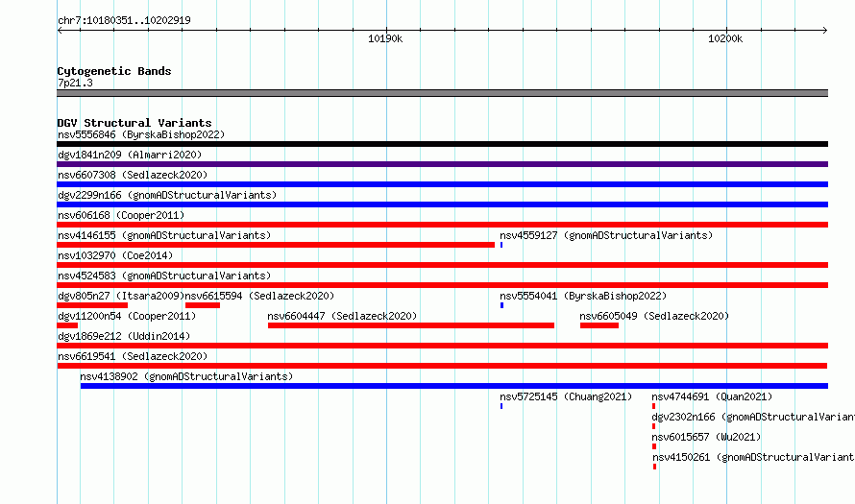
Task: Click the nsv6615594 (Sedlazeck2020) label
Action: tap(259, 296)
